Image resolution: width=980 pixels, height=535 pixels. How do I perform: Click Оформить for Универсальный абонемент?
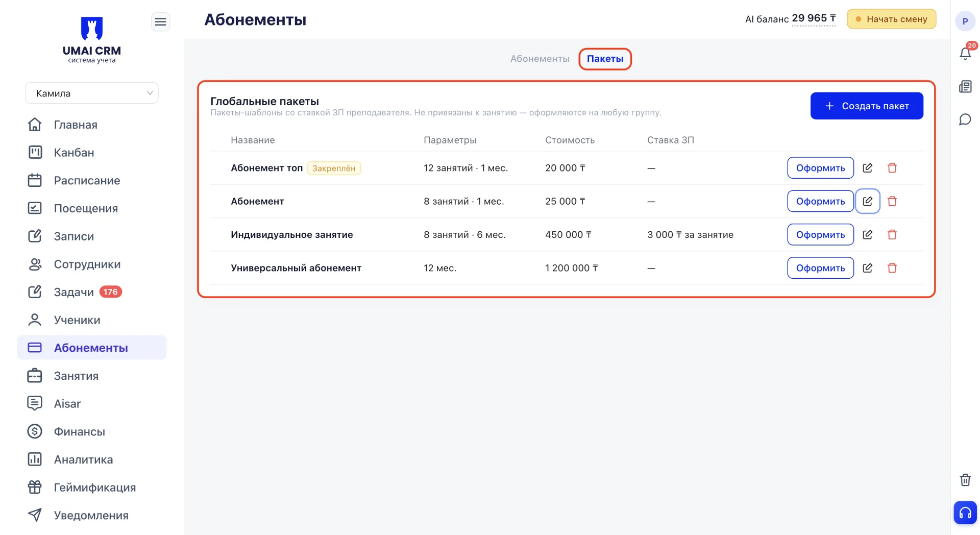tap(820, 268)
